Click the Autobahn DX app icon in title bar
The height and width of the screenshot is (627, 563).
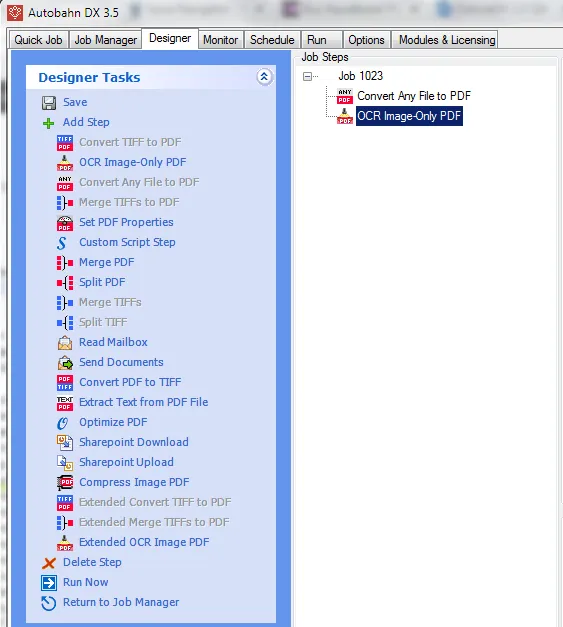coord(15,12)
